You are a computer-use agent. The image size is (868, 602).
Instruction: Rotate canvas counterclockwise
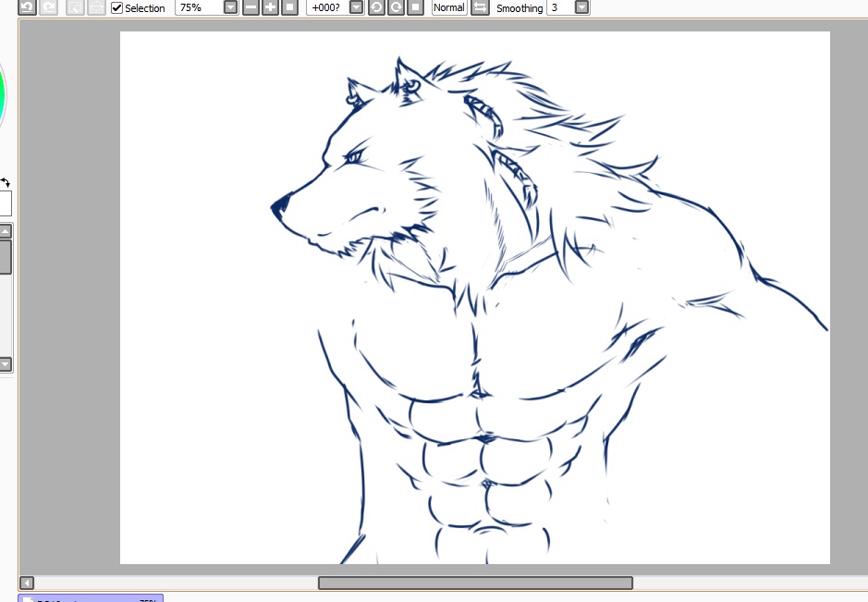(376, 7)
